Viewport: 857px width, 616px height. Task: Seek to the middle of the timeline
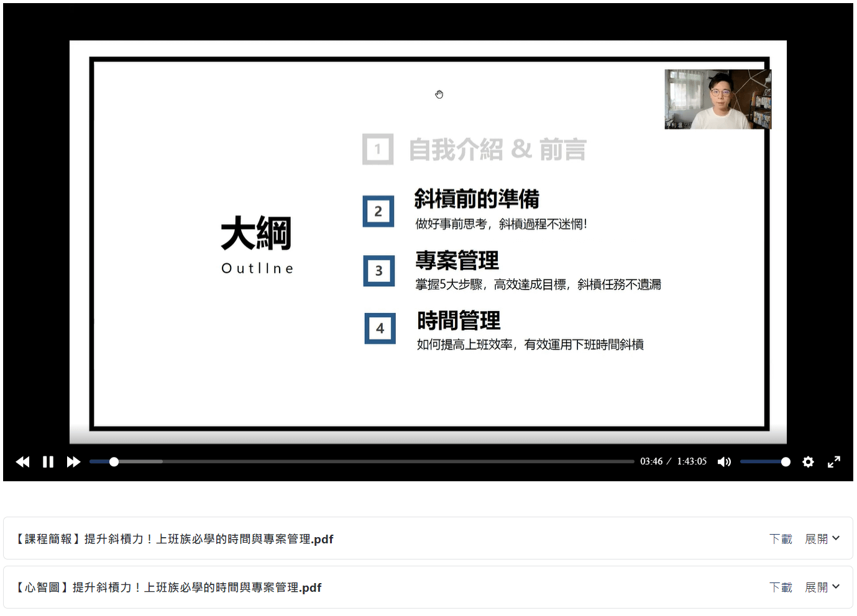click(362, 462)
